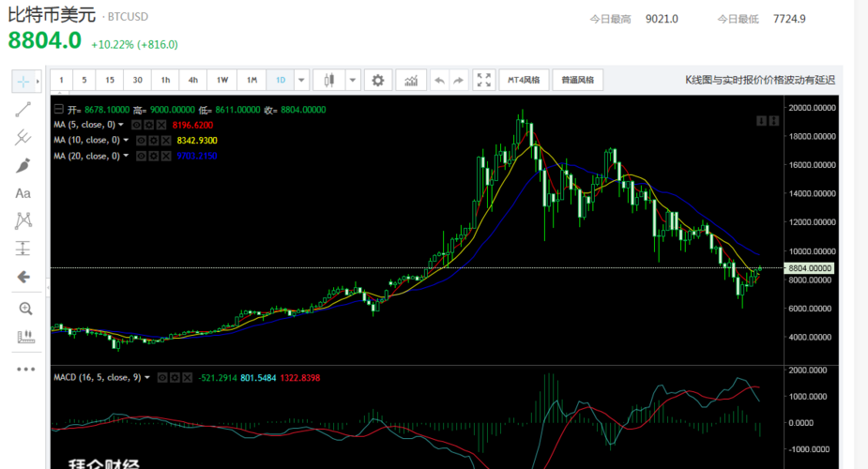Expand cursor tool options arrow

click(x=38, y=82)
